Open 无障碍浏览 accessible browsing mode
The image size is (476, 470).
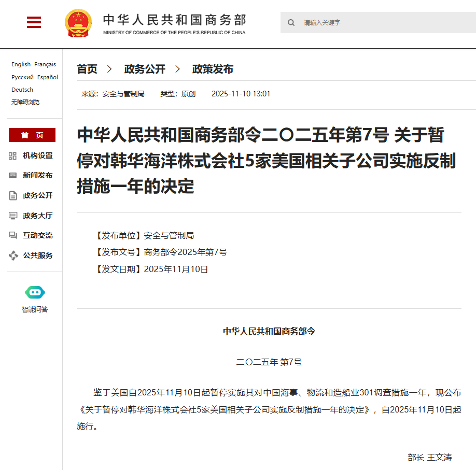25,102
